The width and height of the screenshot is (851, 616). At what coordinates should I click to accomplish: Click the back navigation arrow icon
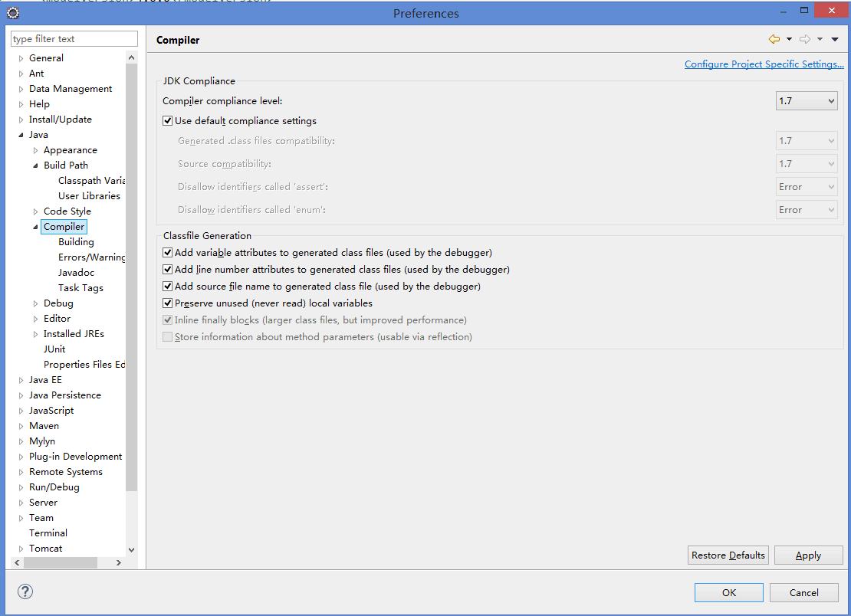(774, 39)
